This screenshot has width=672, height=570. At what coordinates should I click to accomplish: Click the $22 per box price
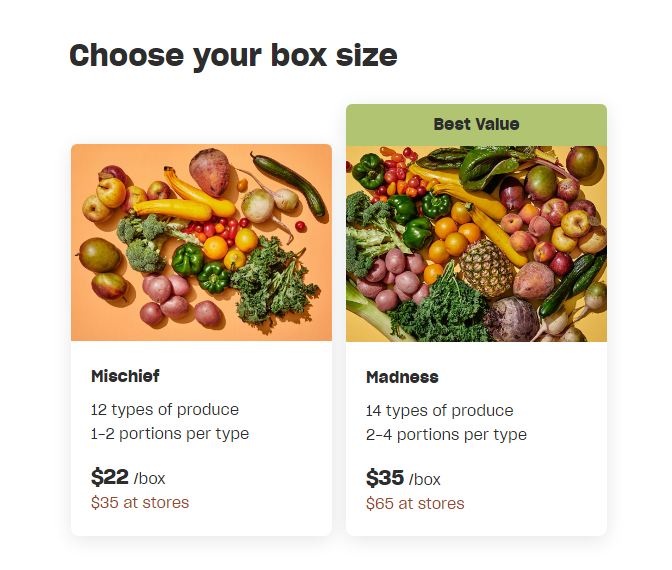point(109,477)
